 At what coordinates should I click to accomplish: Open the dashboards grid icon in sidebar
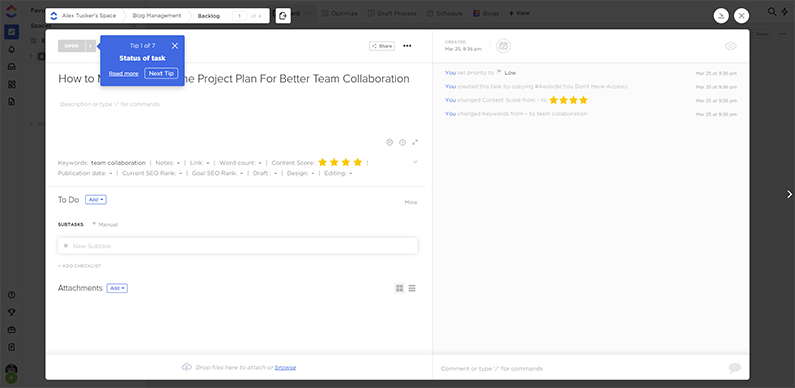point(12,84)
